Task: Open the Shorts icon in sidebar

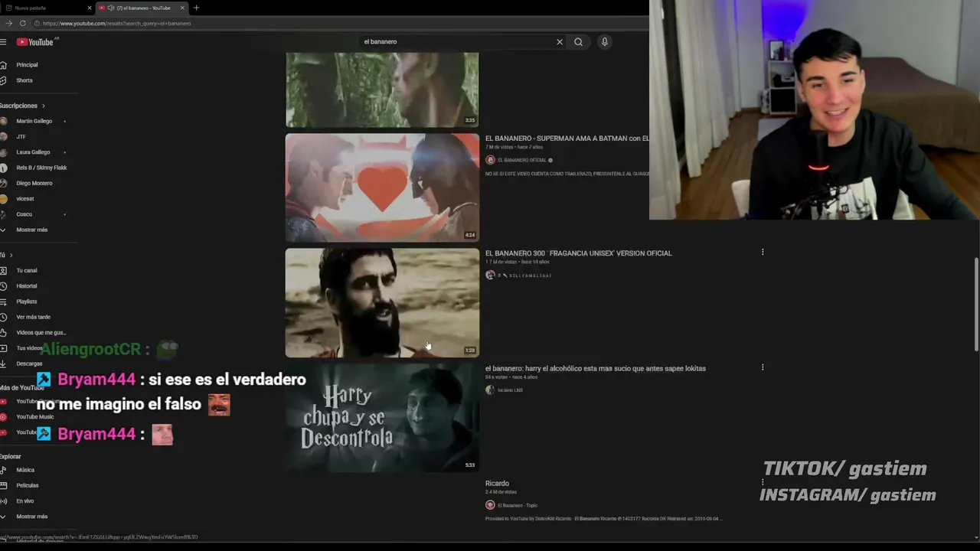Action: 4,80
